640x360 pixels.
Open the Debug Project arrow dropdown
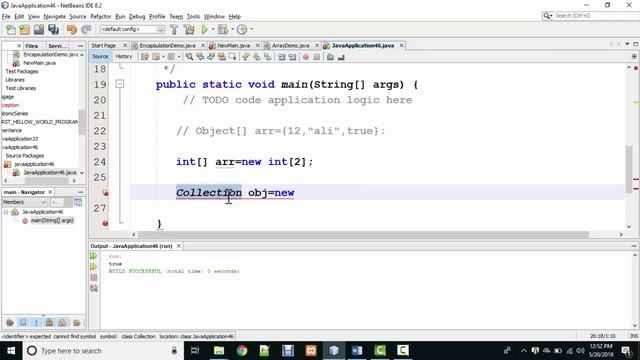pyautogui.click(x=232, y=29)
